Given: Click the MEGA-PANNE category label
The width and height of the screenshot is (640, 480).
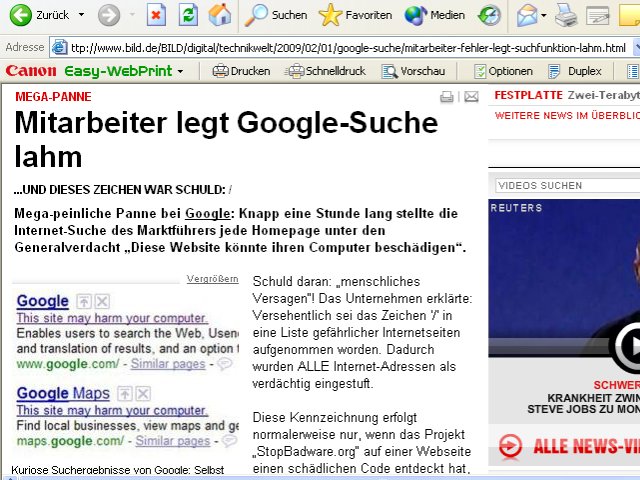Looking at the screenshot, I should click(x=53, y=97).
